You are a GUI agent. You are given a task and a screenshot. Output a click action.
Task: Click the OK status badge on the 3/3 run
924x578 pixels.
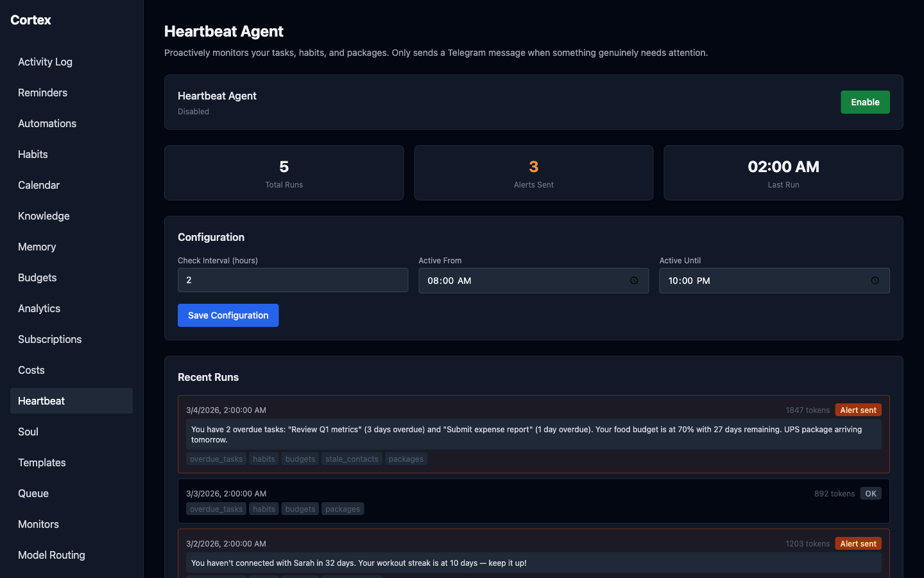click(870, 493)
